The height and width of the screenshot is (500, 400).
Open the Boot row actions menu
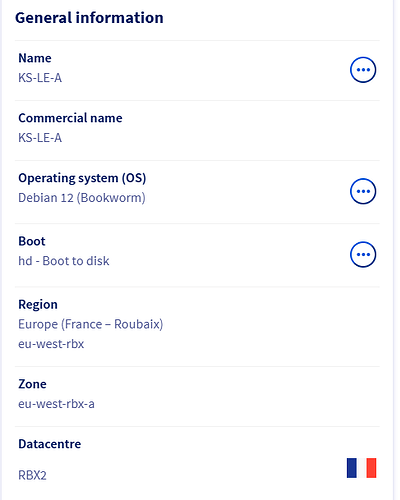pos(363,254)
